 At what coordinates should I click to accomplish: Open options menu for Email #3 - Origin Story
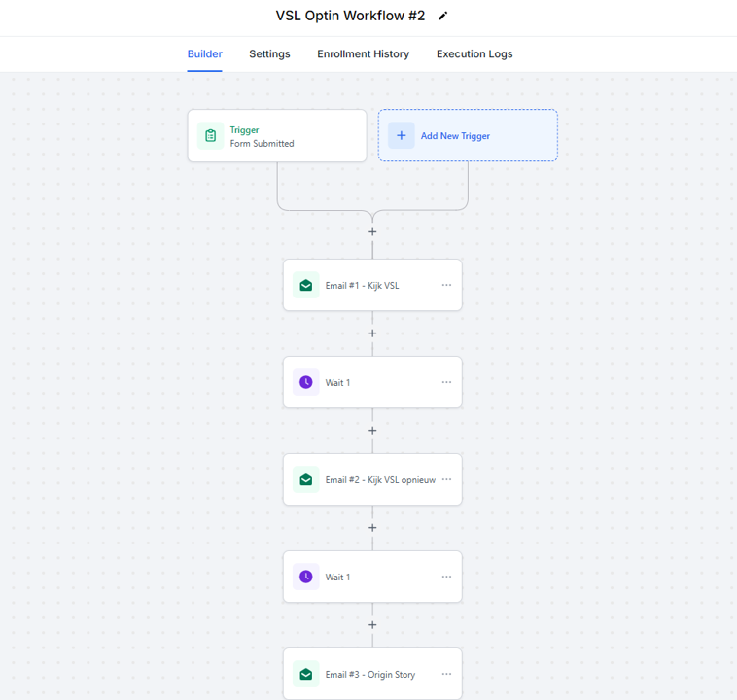(446, 675)
